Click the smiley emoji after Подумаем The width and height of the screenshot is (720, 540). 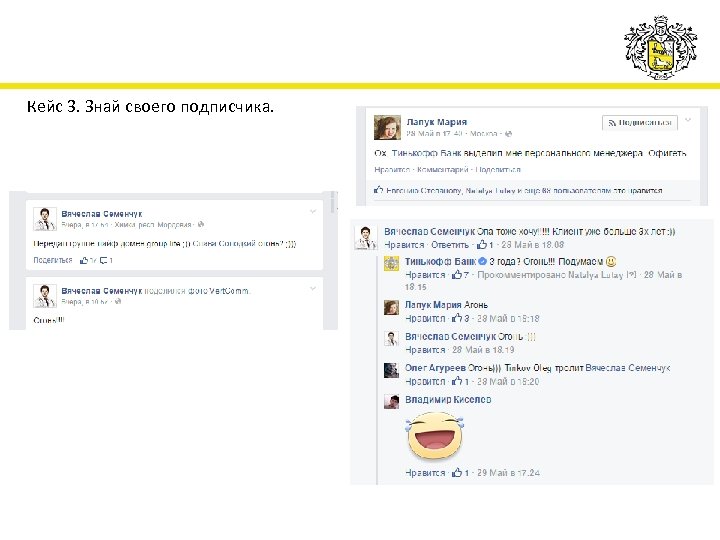pyautogui.click(x=611, y=261)
